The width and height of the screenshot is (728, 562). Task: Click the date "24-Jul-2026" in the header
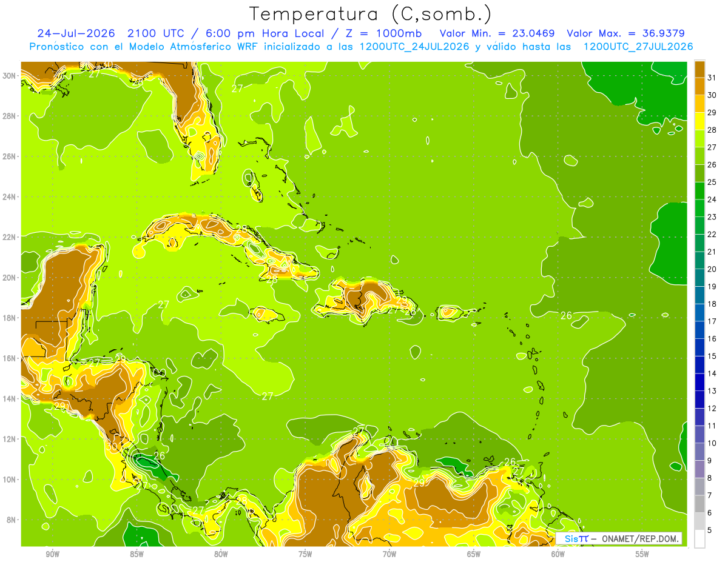[76, 33]
